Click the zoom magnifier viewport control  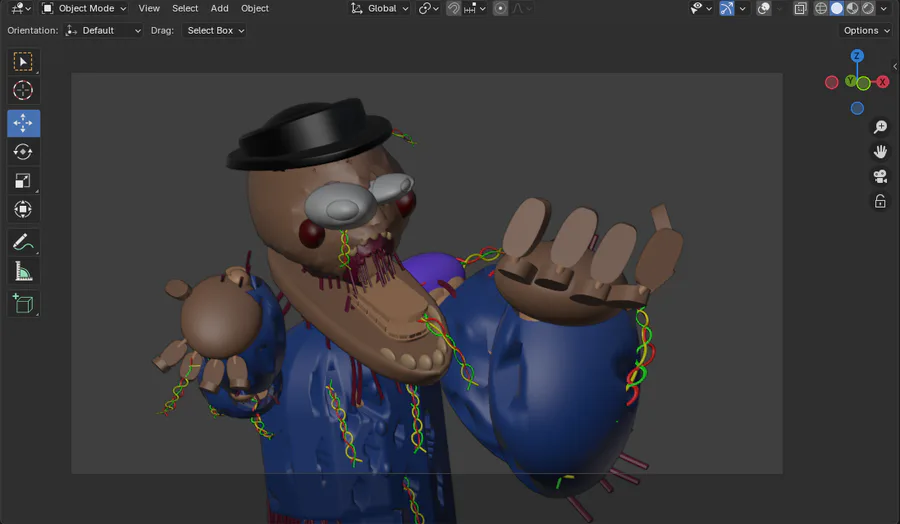tap(880, 127)
